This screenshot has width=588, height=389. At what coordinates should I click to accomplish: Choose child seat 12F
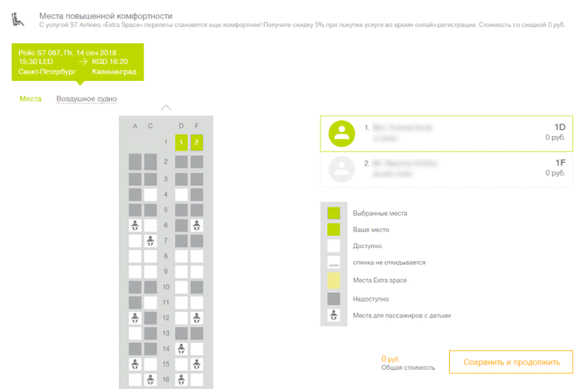pyautogui.click(x=197, y=318)
